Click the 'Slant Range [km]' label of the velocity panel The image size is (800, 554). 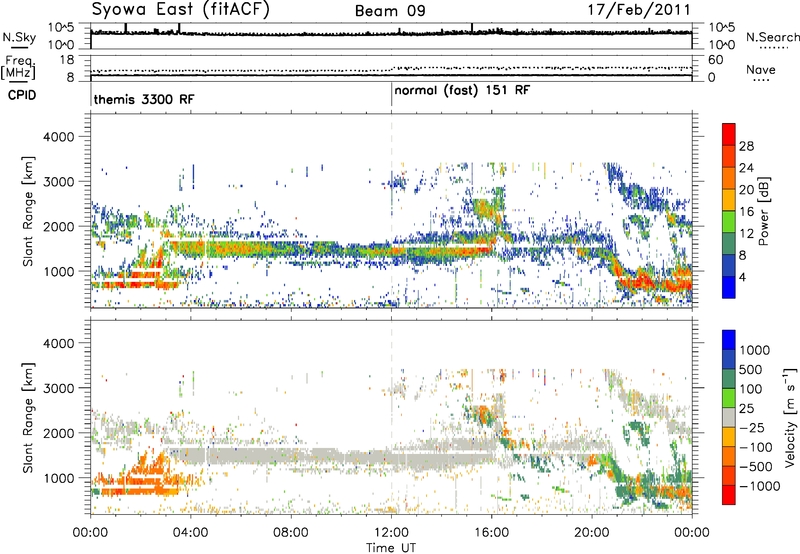coord(28,417)
